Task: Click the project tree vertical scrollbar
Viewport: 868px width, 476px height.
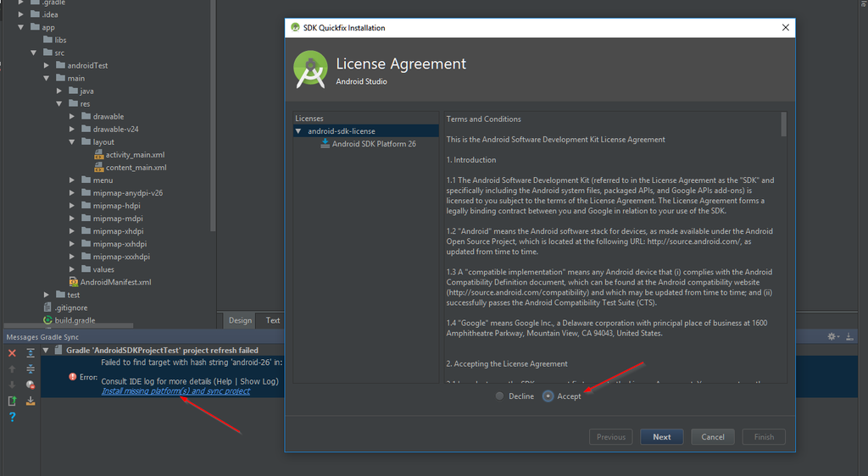Action: point(213,115)
